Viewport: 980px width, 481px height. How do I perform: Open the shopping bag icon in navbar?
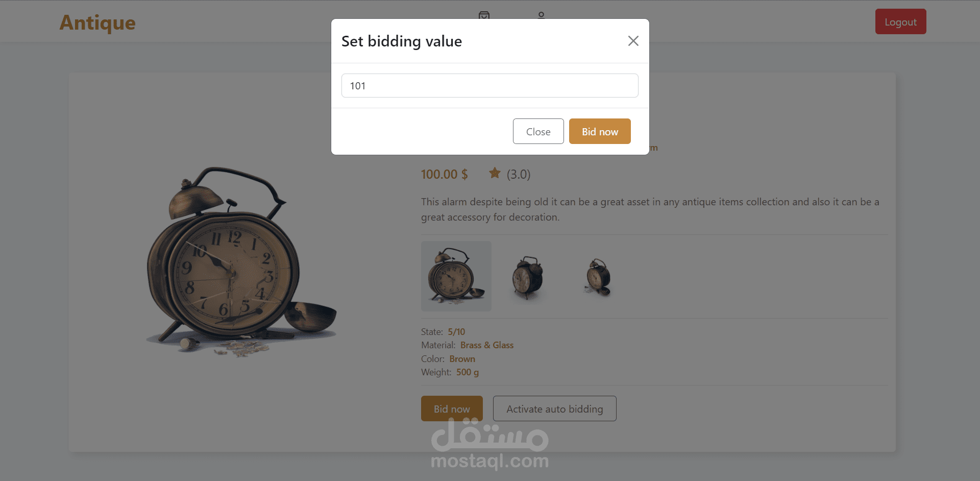tap(484, 15)
